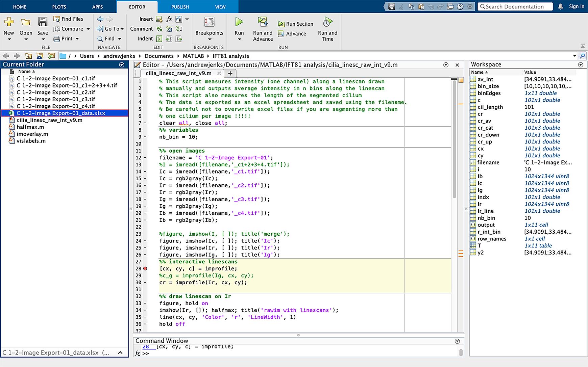Open the Print dropdown arrow

77,39
